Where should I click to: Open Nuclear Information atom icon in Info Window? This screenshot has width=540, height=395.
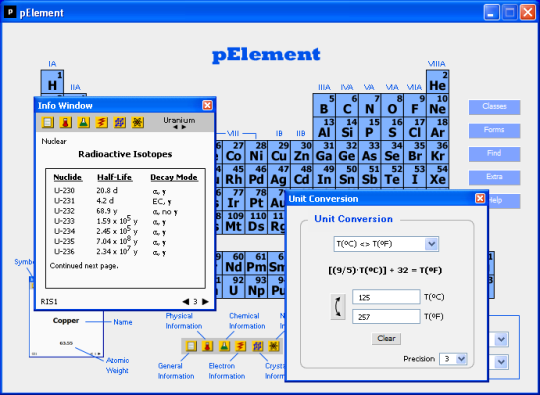pos(137,122)
